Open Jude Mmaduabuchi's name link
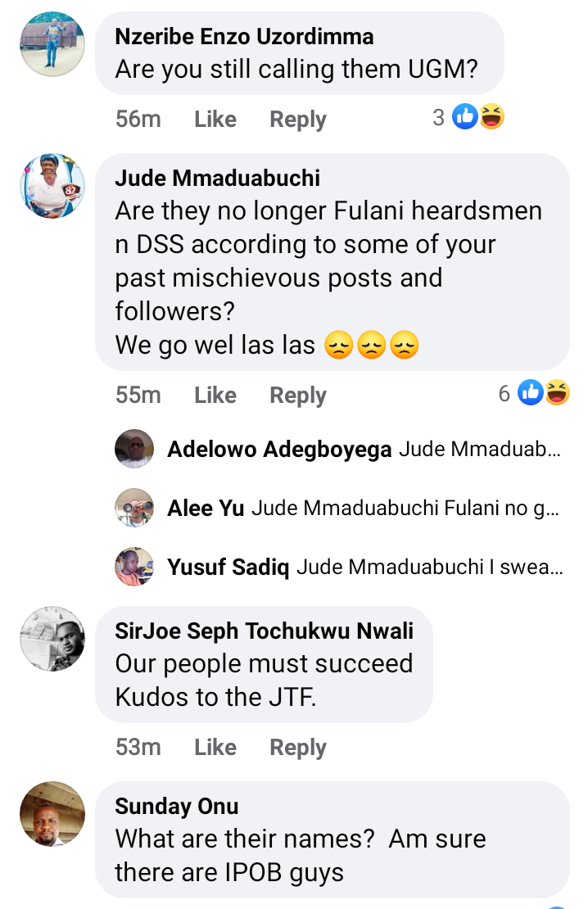 coord(218,178)
